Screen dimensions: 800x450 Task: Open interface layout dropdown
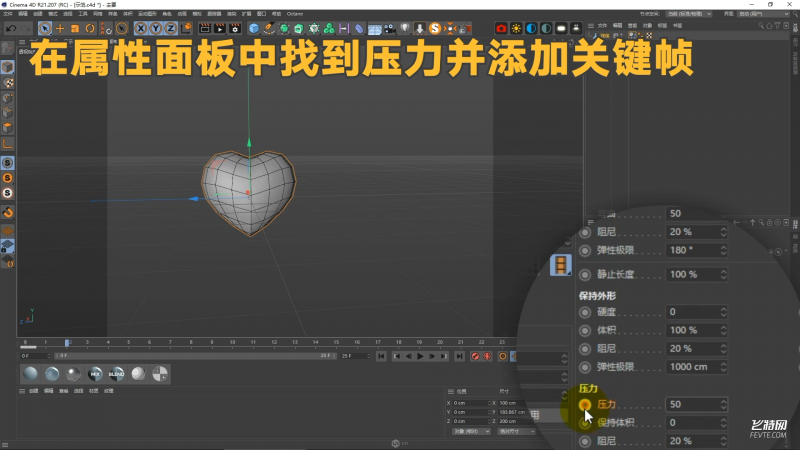coord(763,14)
